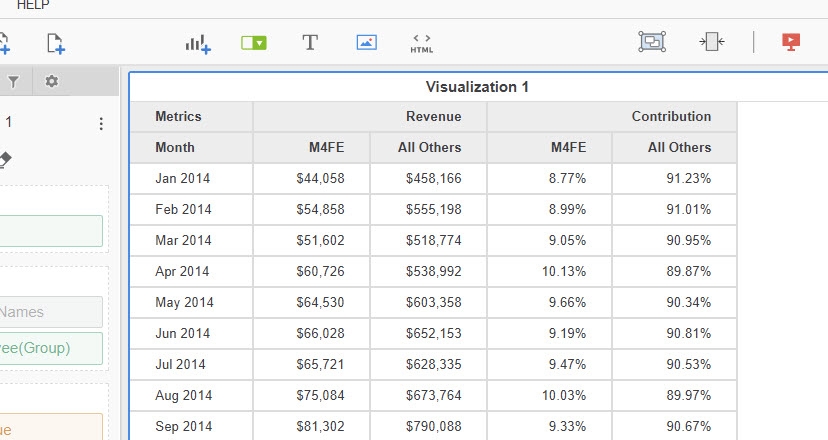Click the add page icon
This screenshot has height=440, width=828.
tap(56, 43)
